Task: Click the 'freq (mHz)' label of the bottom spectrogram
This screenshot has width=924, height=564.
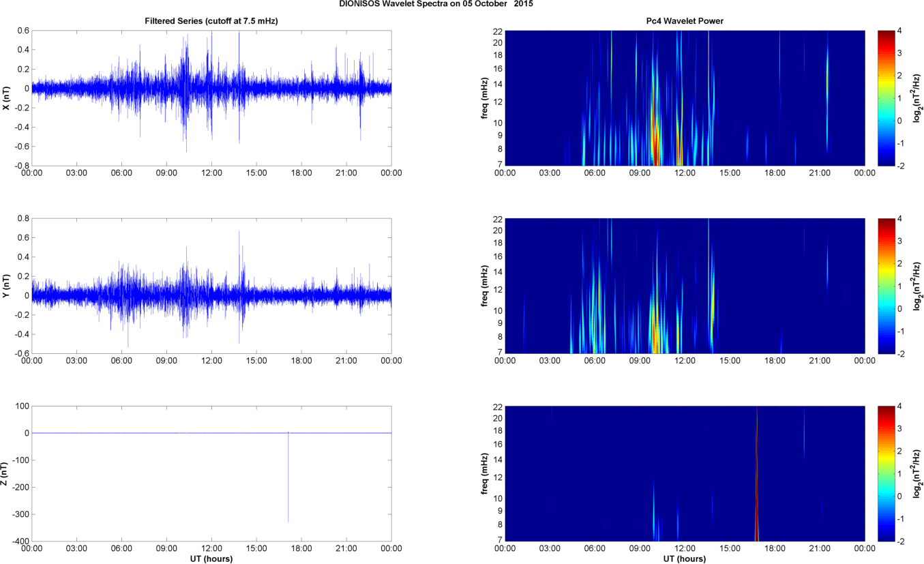Action: tap(486, 473)
